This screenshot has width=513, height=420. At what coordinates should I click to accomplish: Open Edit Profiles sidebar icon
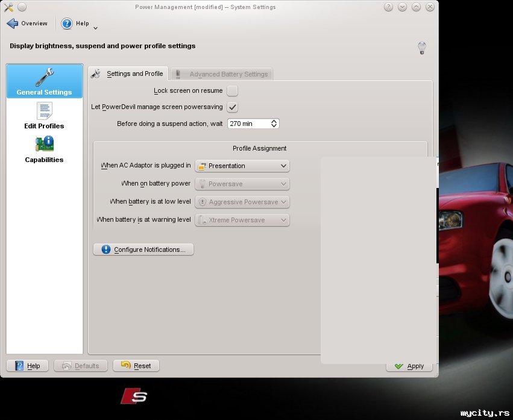click(45, 111)
